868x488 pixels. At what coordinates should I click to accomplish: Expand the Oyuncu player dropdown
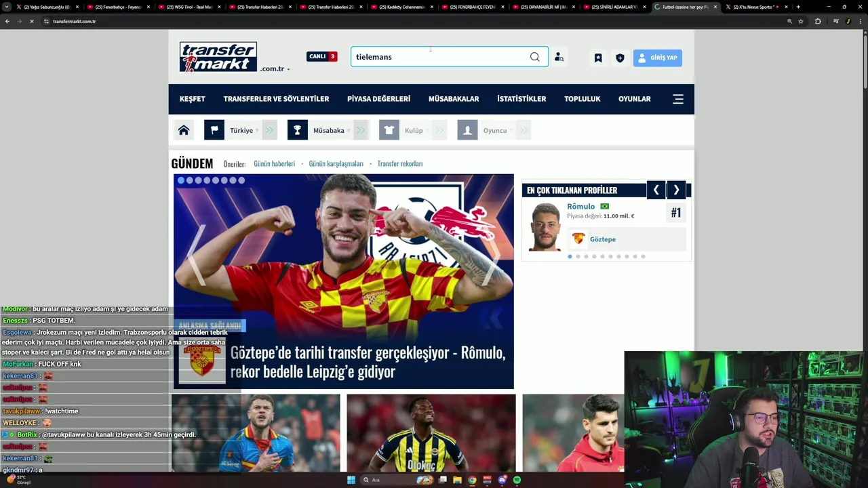tap(496, 130)
